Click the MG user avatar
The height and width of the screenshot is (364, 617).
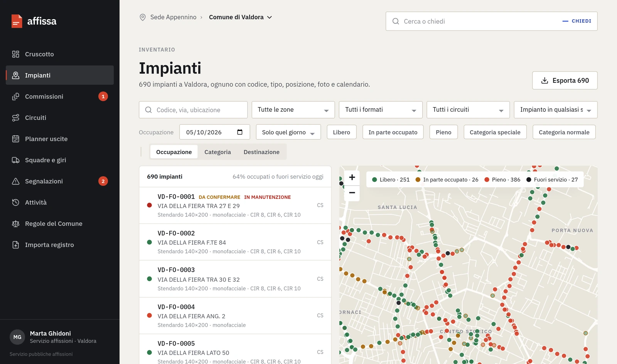point(17,337)
